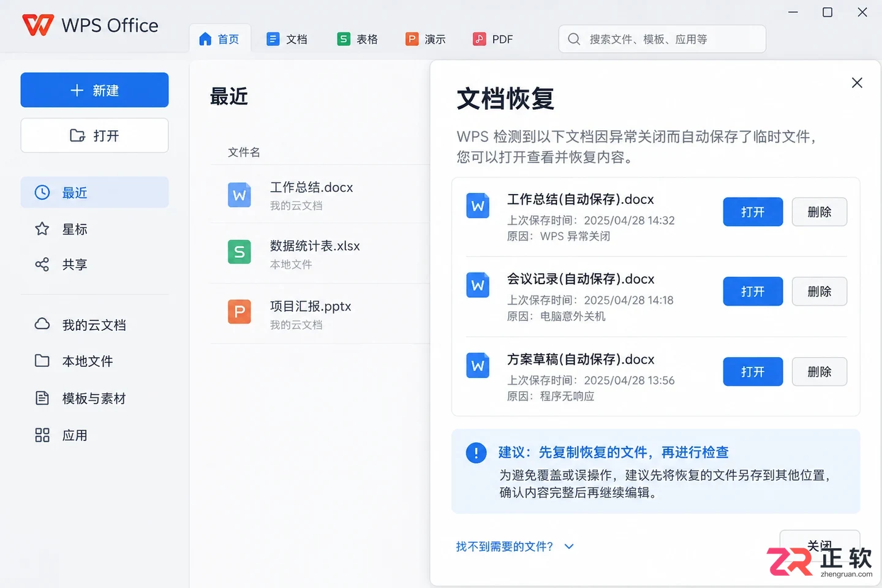Open recent file 项目汇报.pptx
This screenshot has height=588, width=882.
319,314
